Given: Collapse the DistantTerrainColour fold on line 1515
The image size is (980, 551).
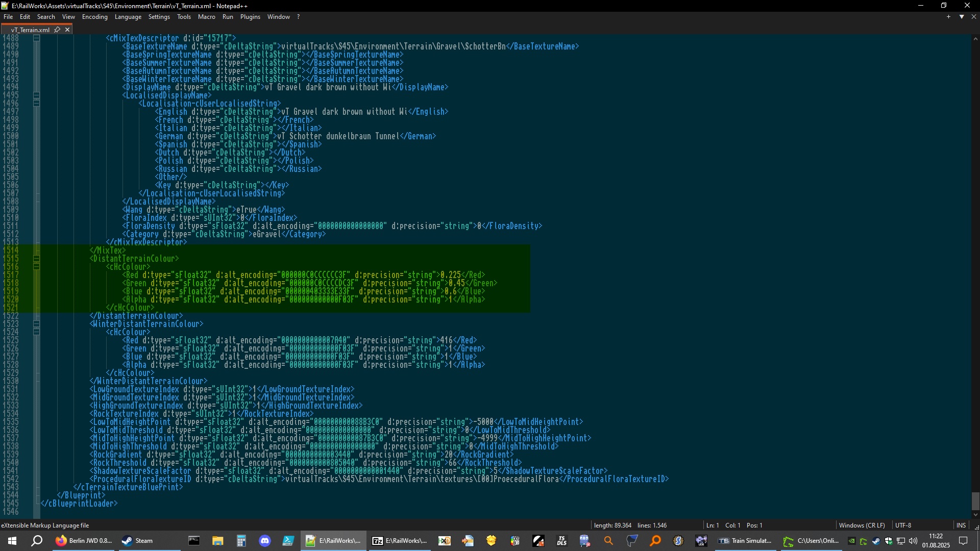Looking at the screenshot, I should (37, 259).
